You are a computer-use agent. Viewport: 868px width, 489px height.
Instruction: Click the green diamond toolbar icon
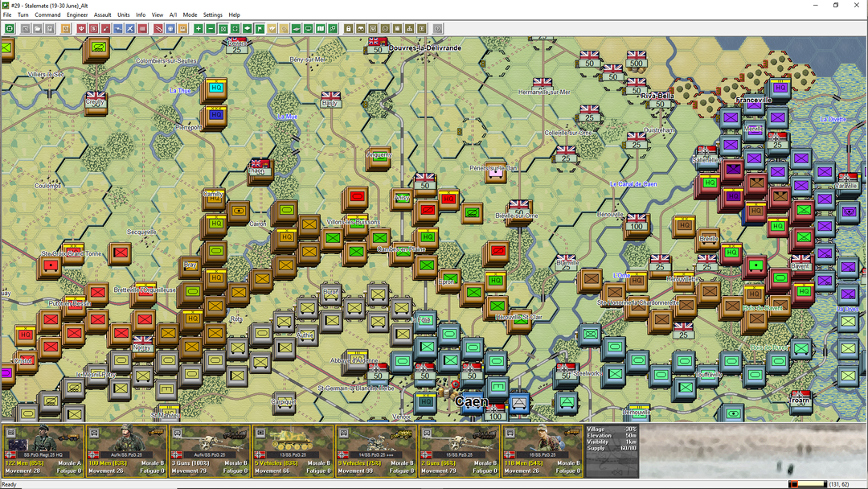pyautogui.click(x=248, y=28)
